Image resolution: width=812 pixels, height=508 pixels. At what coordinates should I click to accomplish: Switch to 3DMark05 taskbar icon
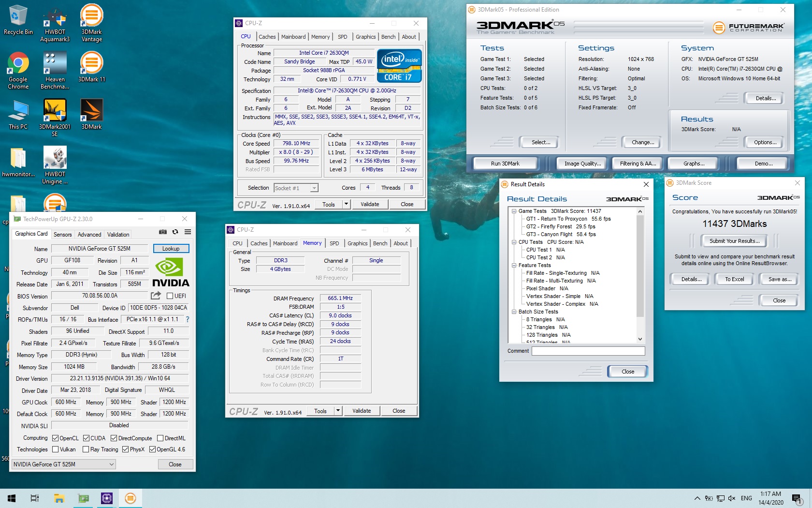[130, 498]
